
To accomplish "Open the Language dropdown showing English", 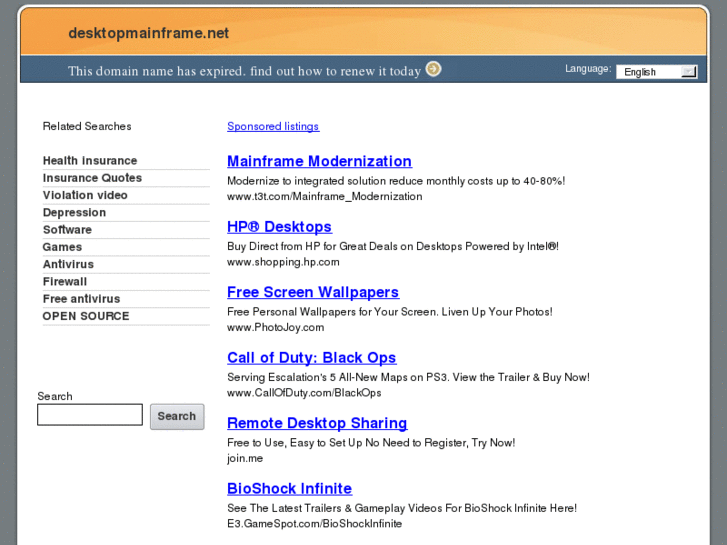I will tap(657, 72).
